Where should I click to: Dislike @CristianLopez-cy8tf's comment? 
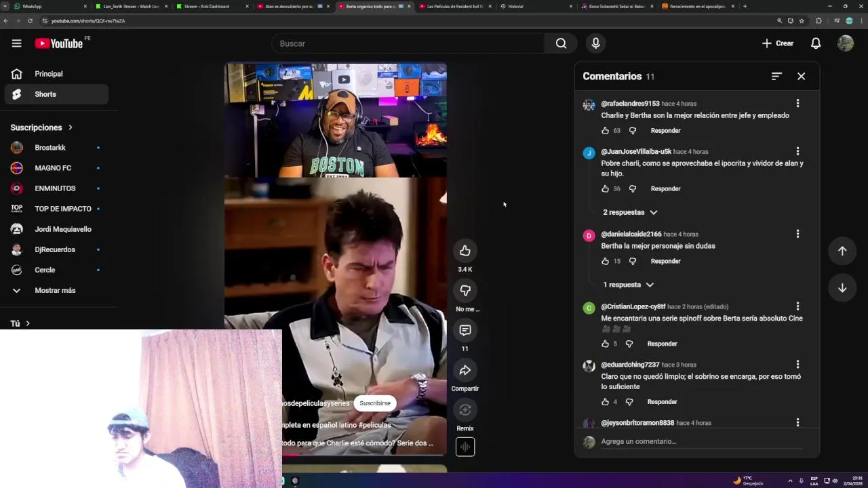[629, 344]
